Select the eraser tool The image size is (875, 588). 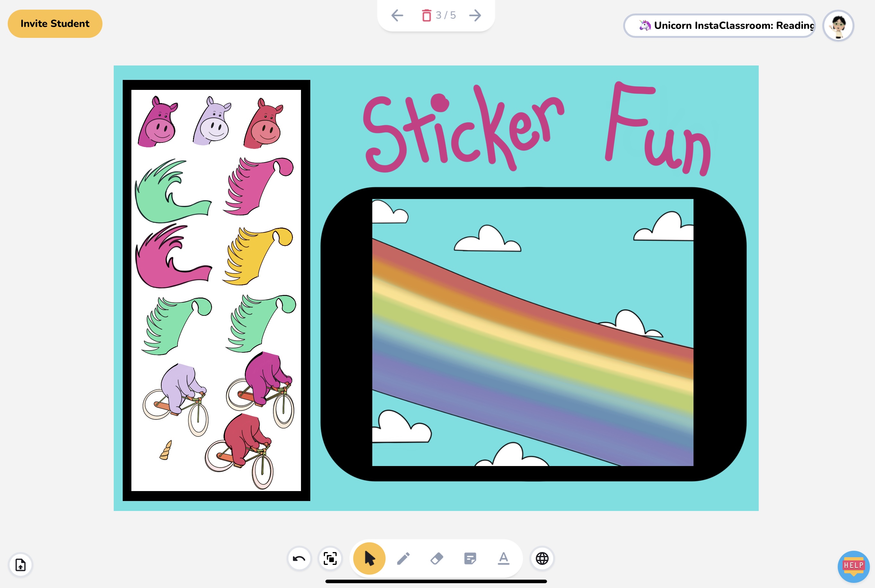437,558
